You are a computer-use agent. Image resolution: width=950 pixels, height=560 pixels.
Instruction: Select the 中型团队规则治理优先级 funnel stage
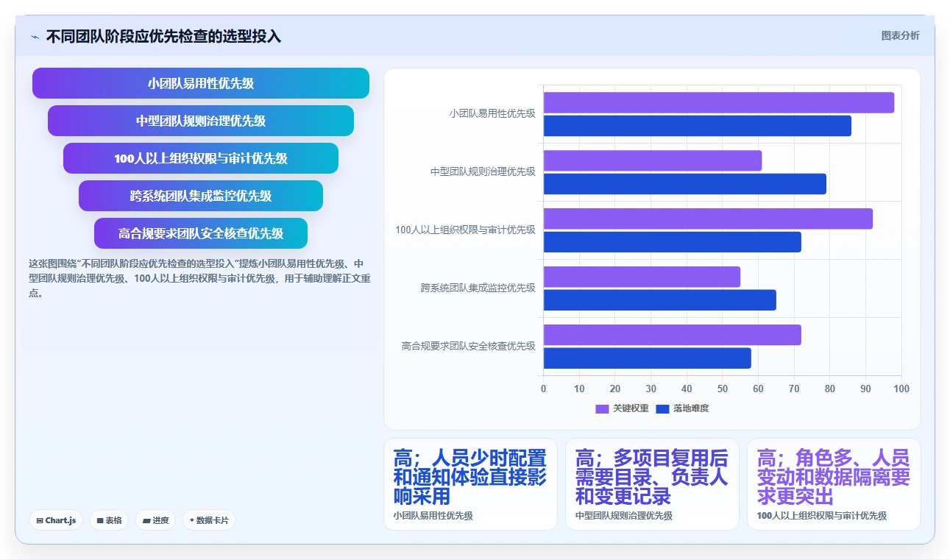point(201,121)
